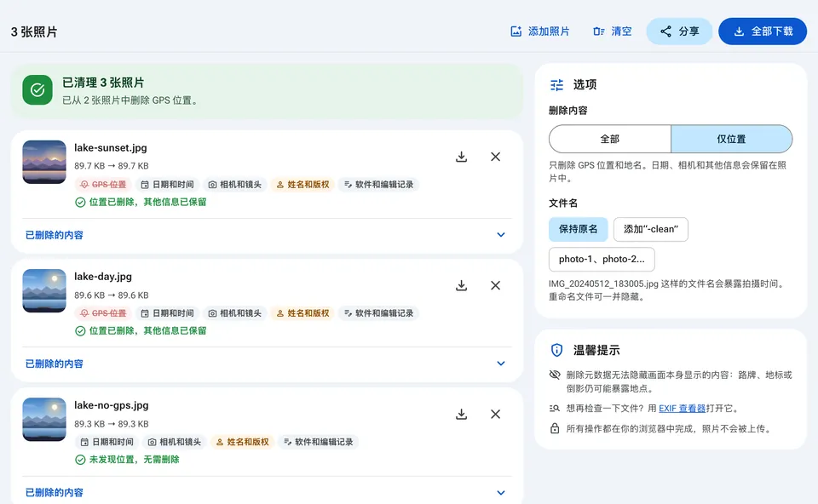Click the 姓名和版权 tag on lake-no-gps.jpg
Screen dimensions: 818x504
point(243,442)
